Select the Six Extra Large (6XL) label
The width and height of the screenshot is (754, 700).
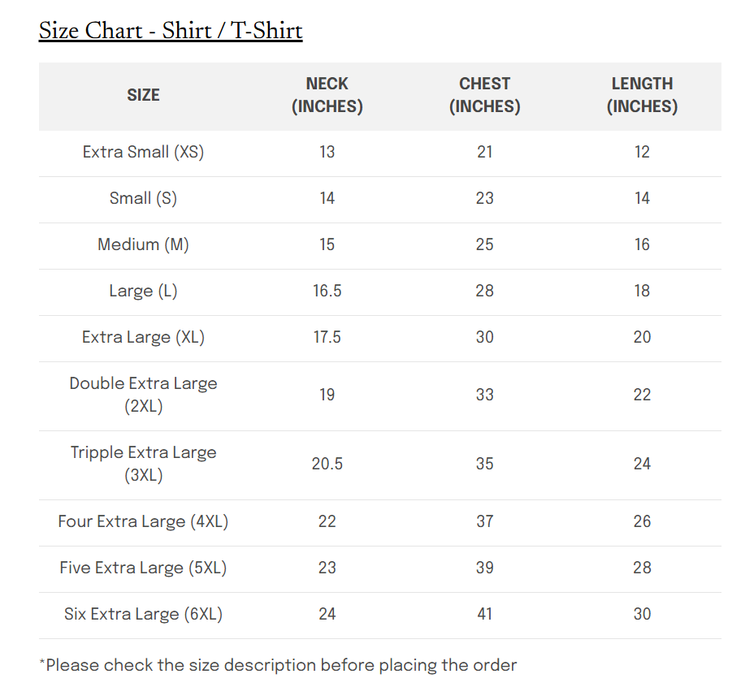tap(143, 614)
